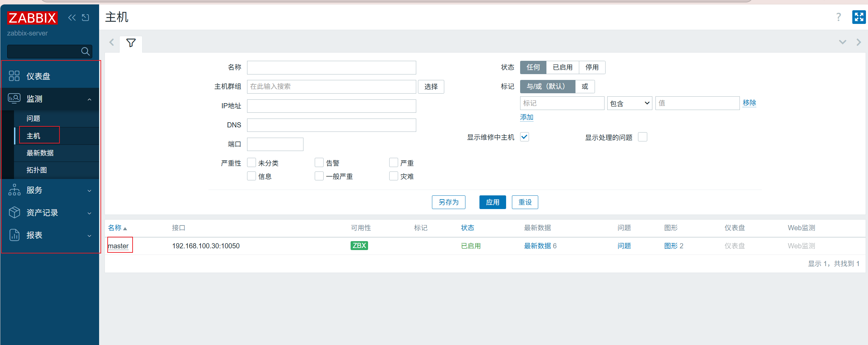Open 最新数据 6 link for master

coord(540,246)
